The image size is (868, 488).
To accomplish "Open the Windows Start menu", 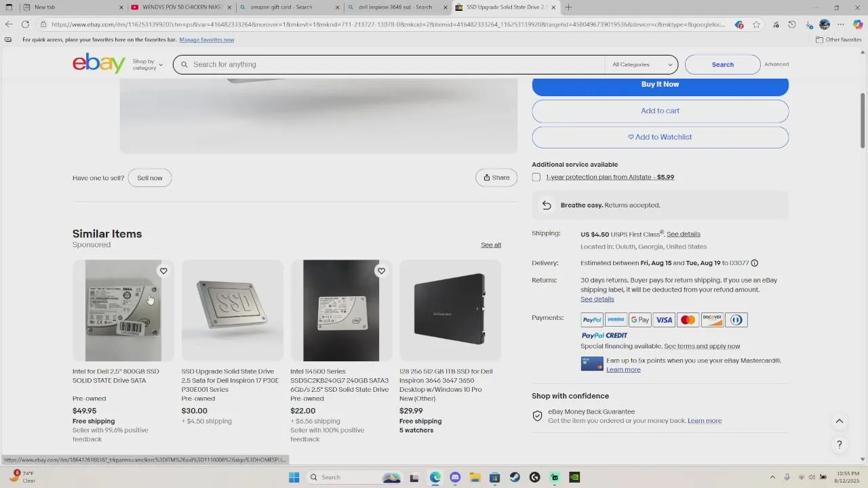I will 294,477.
